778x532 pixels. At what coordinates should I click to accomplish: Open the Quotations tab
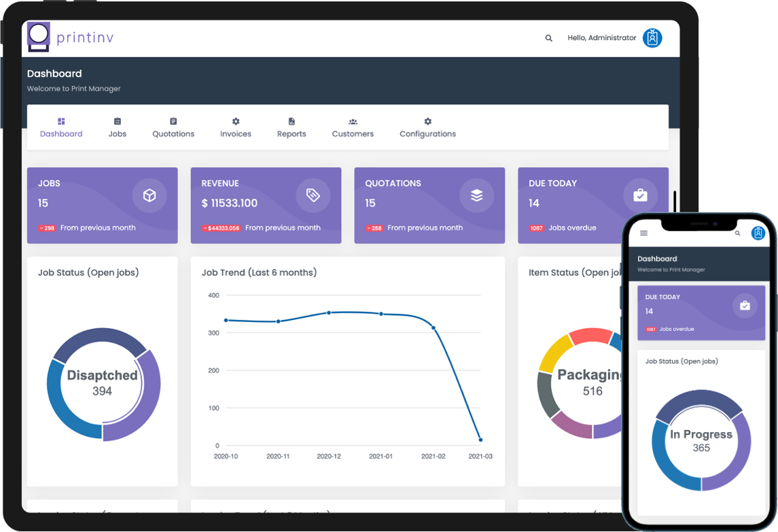pos(173,127)
